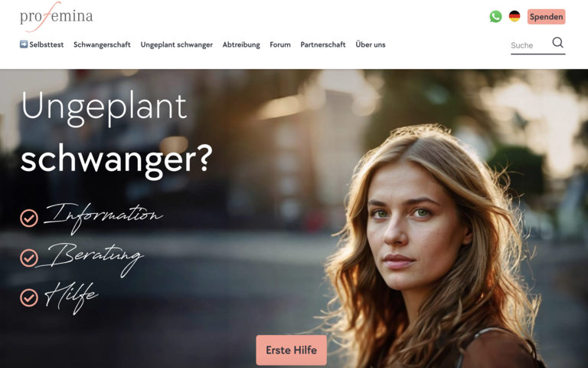This screenshot has width=588, height=368.
Task: Open the Über uns page
Action: tap(371, 44)
